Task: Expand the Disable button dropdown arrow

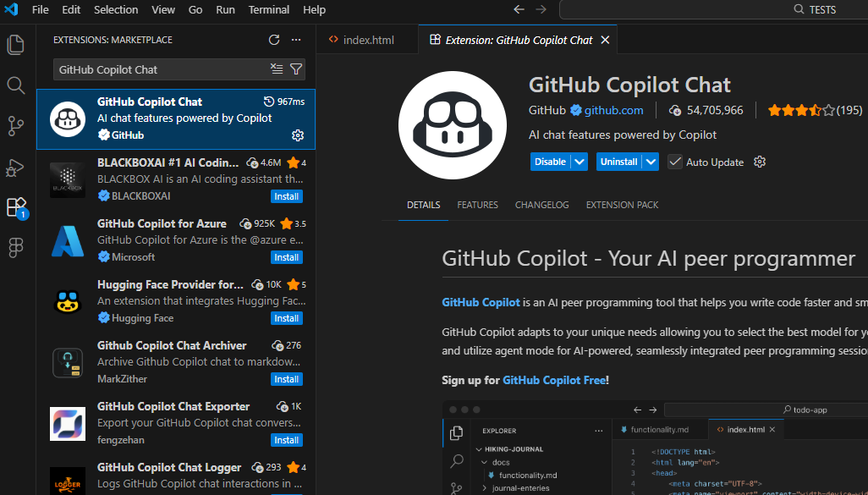Action: tap(580, 162)
